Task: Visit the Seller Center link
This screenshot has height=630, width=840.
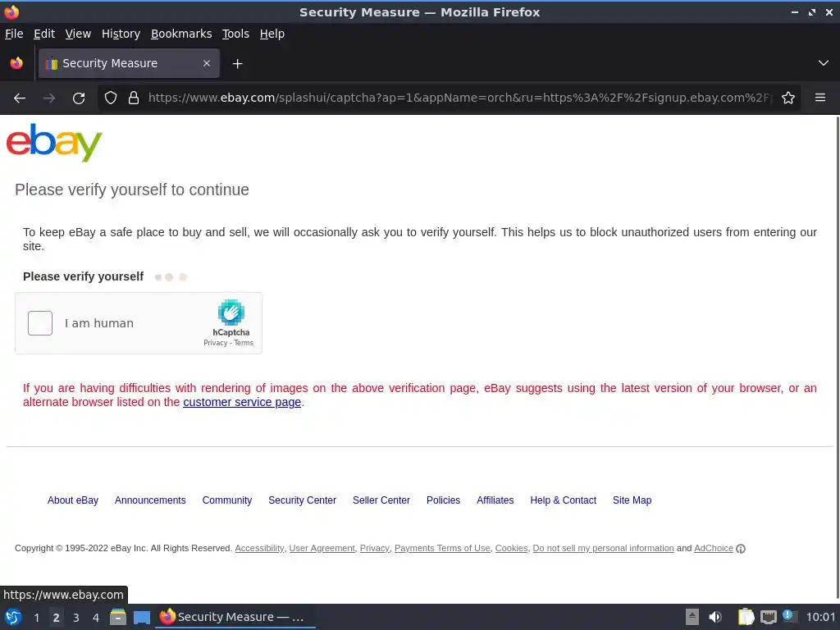Action: (381, 500)
